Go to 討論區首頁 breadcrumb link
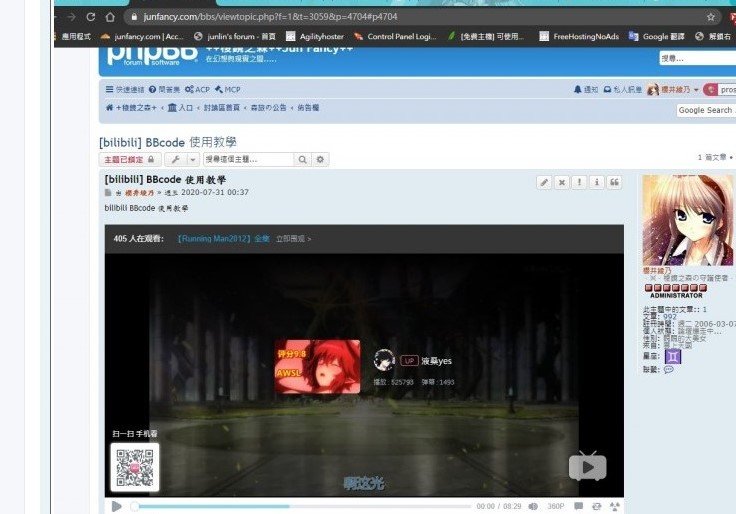Screen dimensions: 736x514 (x=222, y=107)
